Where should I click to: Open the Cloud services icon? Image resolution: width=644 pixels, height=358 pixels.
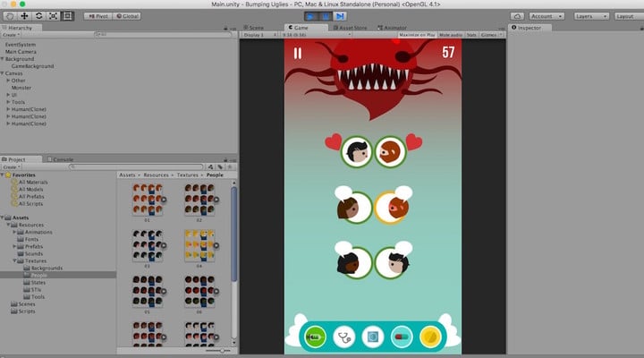click(517, 16)
